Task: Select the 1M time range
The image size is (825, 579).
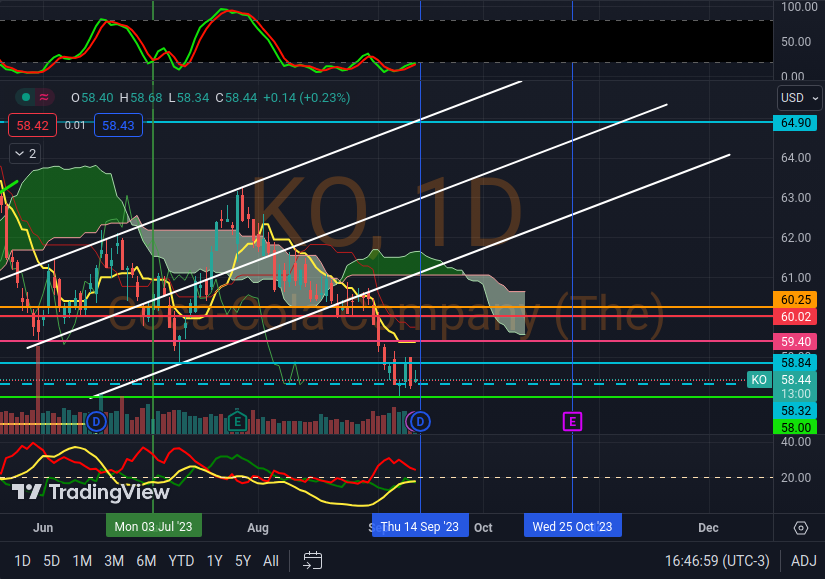Action: tap(82, 561)
